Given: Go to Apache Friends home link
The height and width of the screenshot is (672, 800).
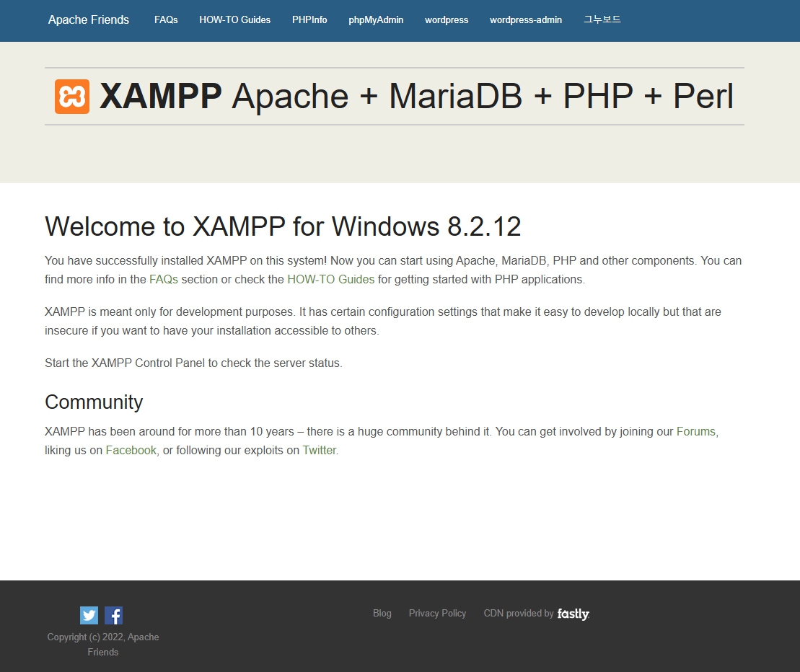Looking at the screenshot, I should 89,20.
